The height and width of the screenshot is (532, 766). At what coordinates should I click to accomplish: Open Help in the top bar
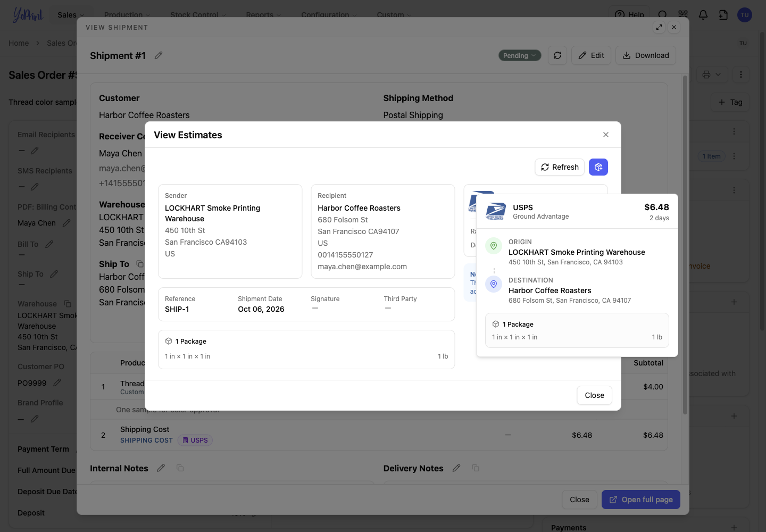pos(629,15)
